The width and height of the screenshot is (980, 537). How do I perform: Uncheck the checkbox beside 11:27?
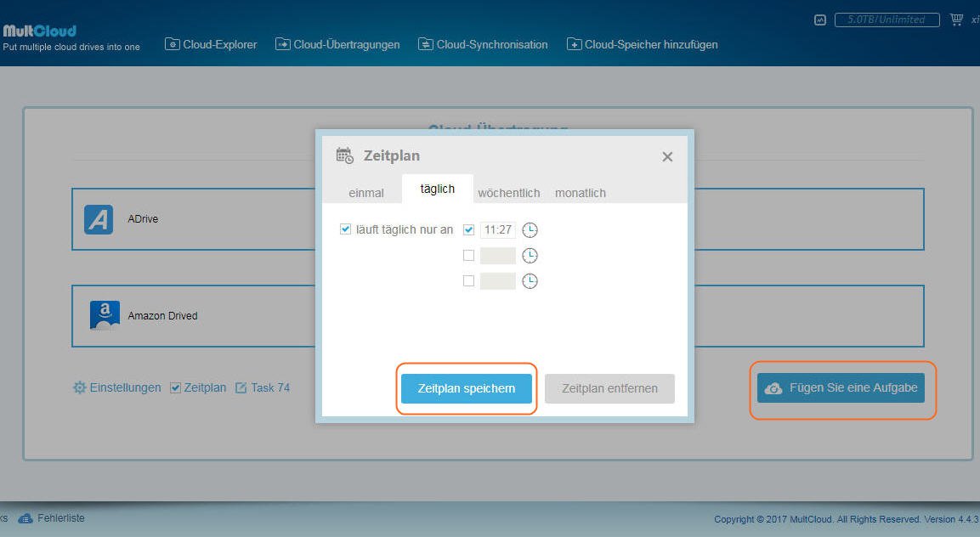468,230
